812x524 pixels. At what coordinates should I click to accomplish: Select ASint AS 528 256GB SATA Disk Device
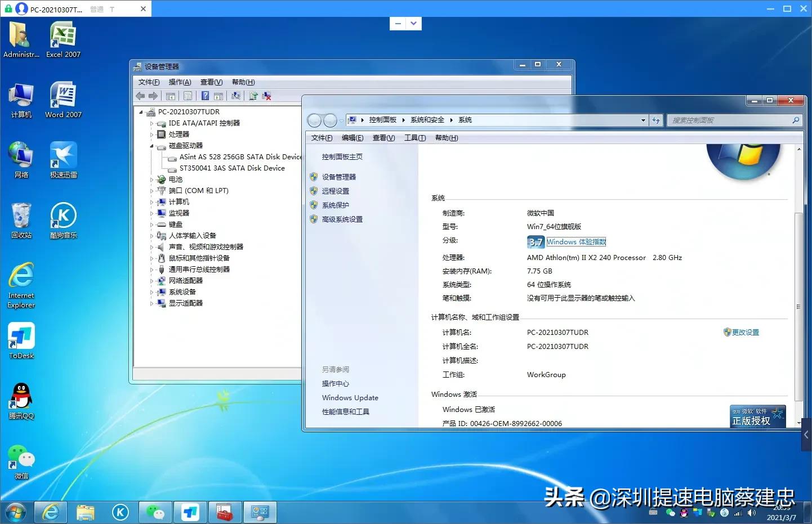point(240,157)
